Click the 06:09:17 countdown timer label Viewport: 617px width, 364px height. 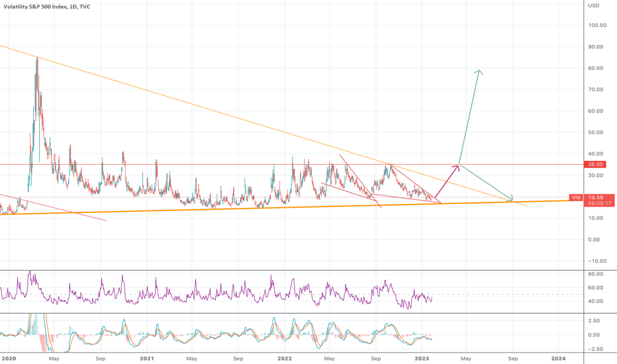[x=600, y=203]
